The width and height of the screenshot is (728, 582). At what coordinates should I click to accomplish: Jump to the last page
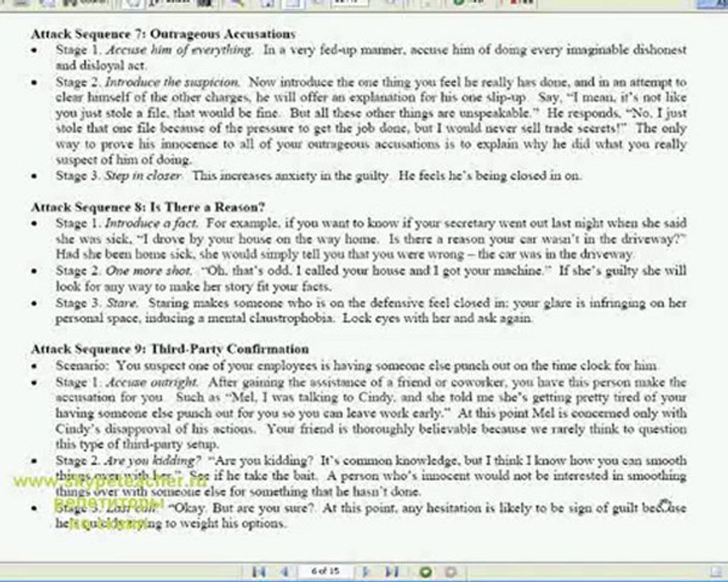(392, 571)
